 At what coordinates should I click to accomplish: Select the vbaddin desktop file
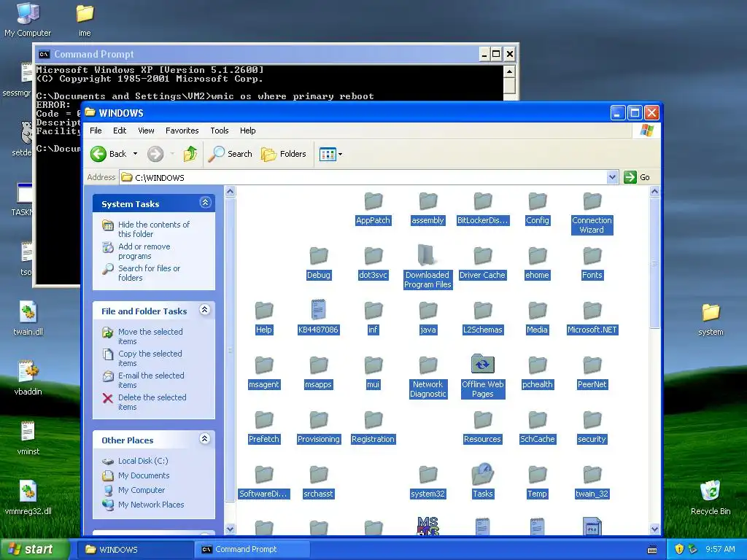point(28,378)
